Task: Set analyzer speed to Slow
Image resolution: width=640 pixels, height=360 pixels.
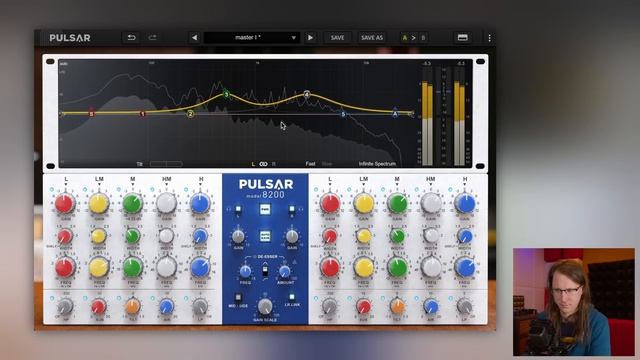Action: point(327,164)
